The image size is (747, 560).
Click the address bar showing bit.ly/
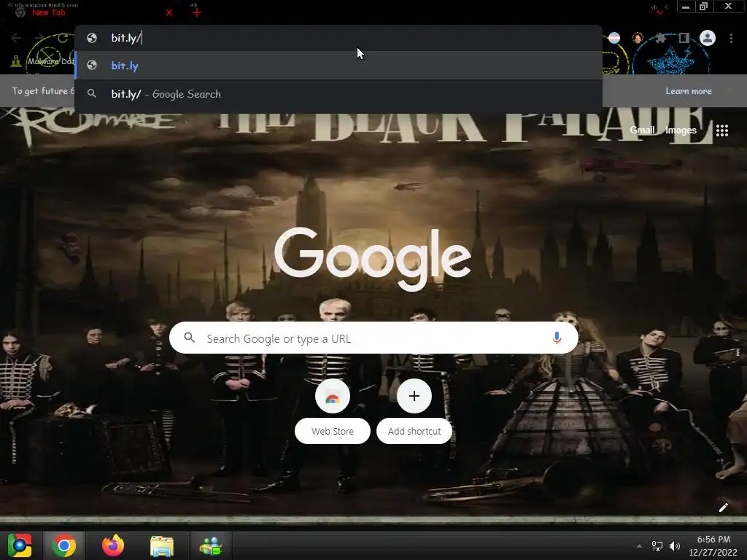click(x=338, y=38)
